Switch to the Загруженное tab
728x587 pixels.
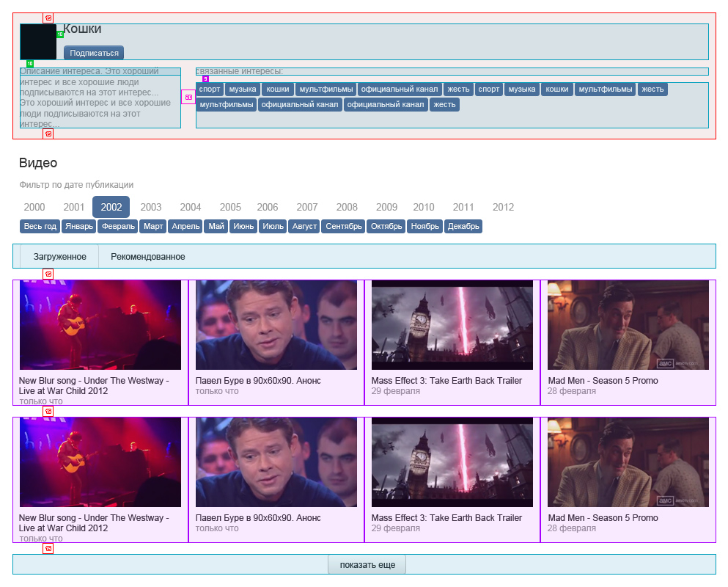click(x=59, y=257)
